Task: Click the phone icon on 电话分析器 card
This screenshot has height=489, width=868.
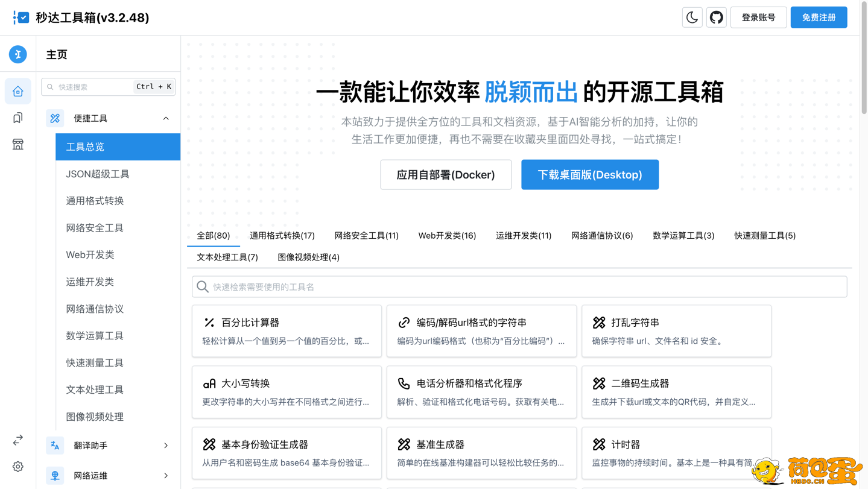Action: (404, 383)
